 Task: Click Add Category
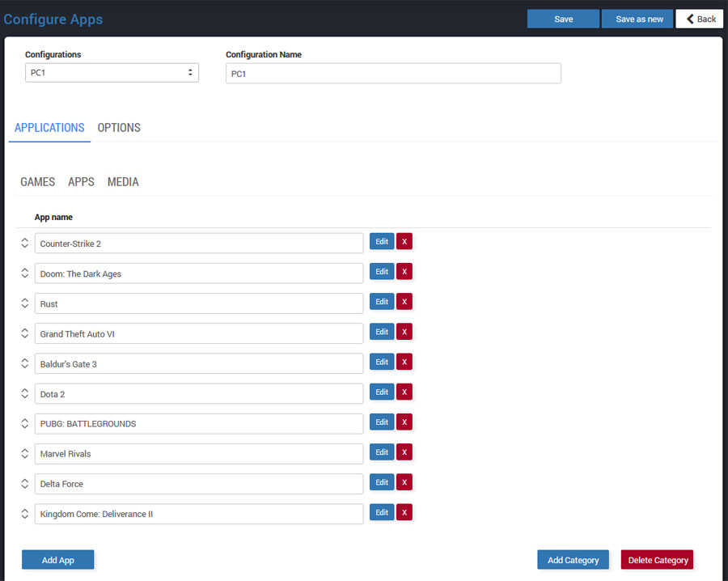[x=573, y=560]
